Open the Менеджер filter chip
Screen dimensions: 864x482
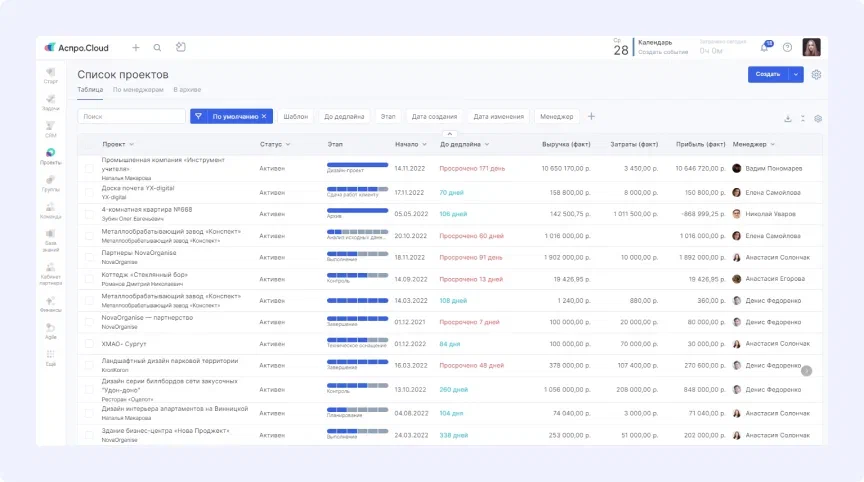pos(557,116)
